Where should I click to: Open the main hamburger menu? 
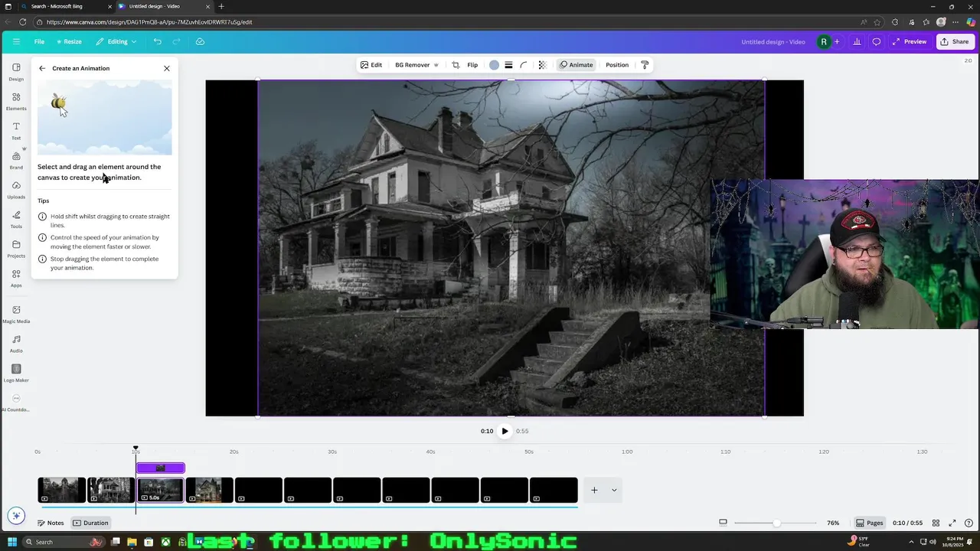(16, 41)
